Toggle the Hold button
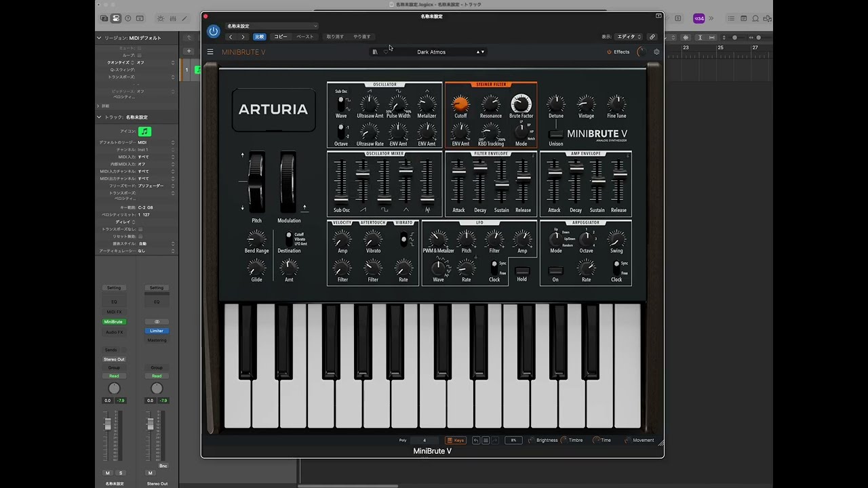 [x=521, y=270]
